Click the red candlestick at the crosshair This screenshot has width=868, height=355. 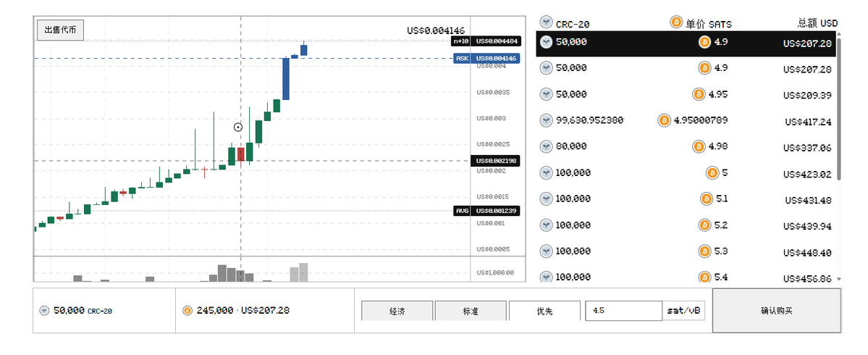(x=241, y=154)
